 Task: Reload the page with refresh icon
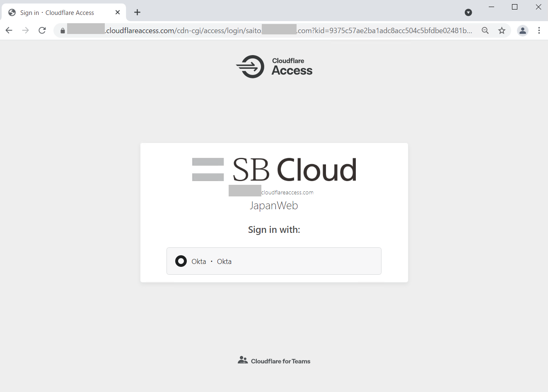pos(42,30)
